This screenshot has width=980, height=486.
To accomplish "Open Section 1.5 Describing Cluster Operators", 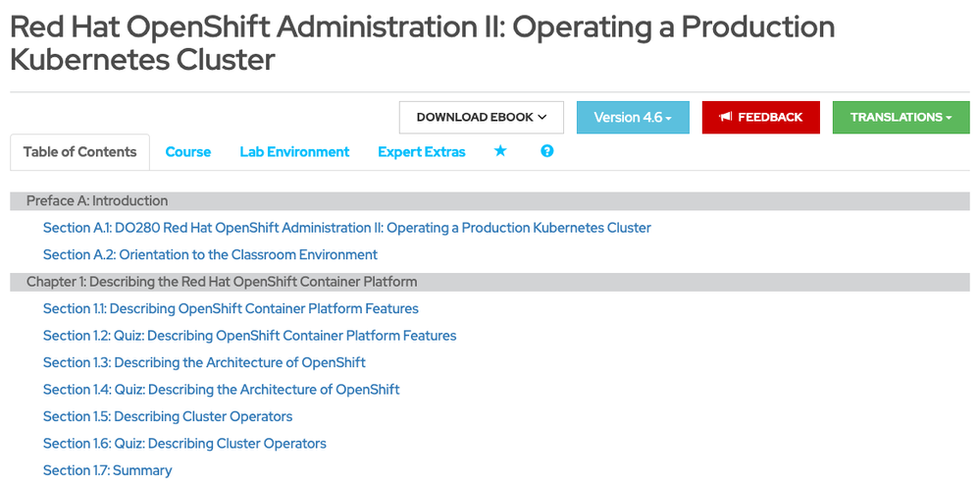I will (168, 416).
